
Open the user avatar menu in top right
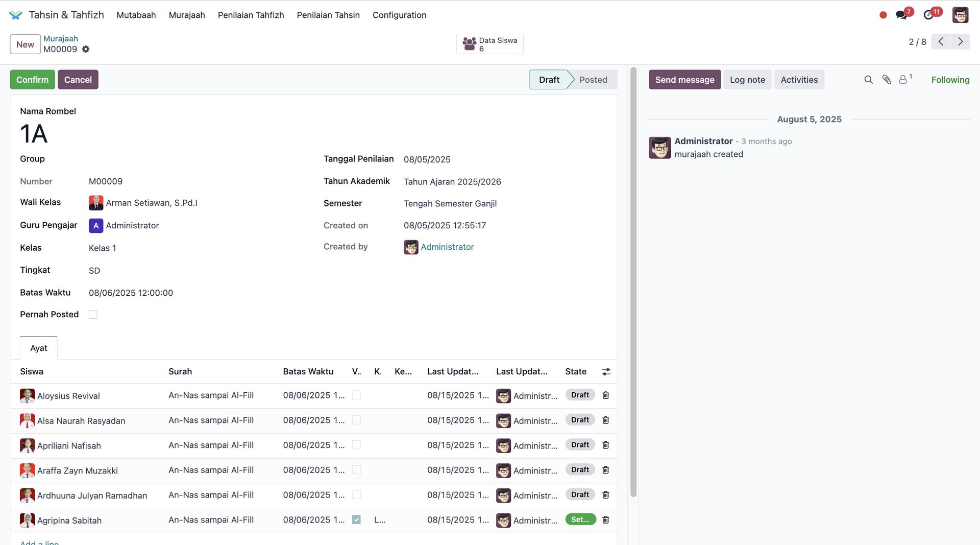pos(960,15)
